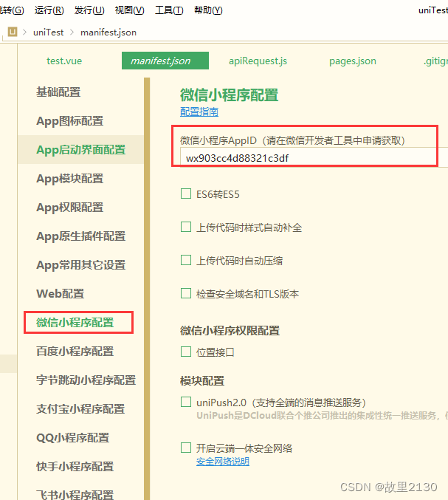
Task: Open the 工具(T) menu
Action: (169, 10)
